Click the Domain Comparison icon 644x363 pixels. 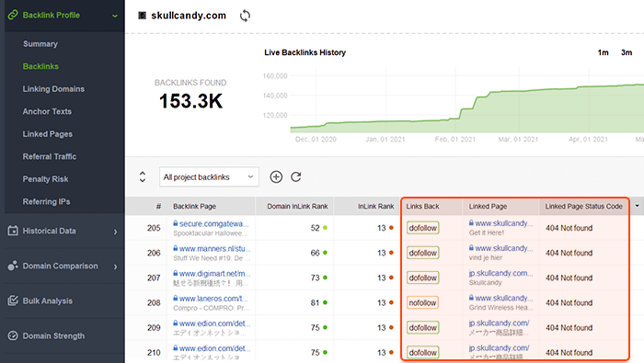13,266
